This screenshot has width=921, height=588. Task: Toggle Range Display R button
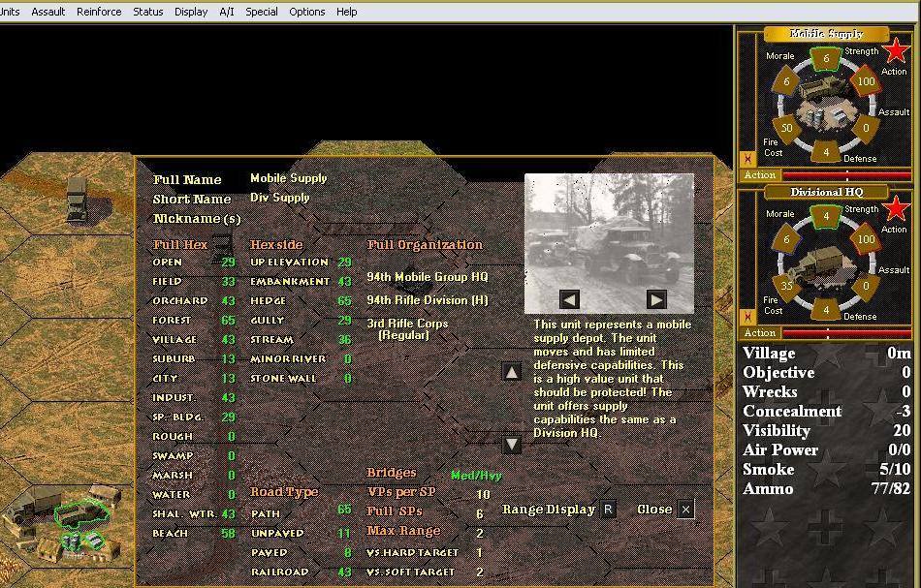point(608,510)
